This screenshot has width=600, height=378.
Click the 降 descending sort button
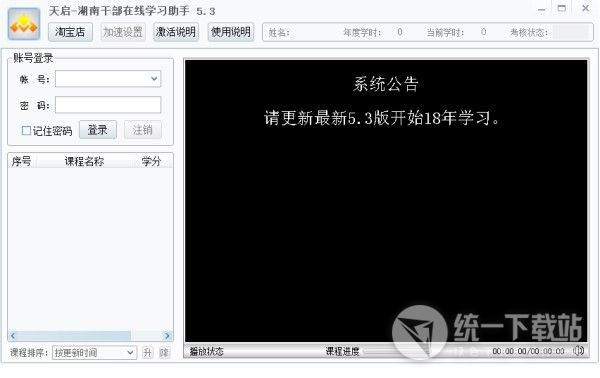pyautogui.click(x=164, y=352)
